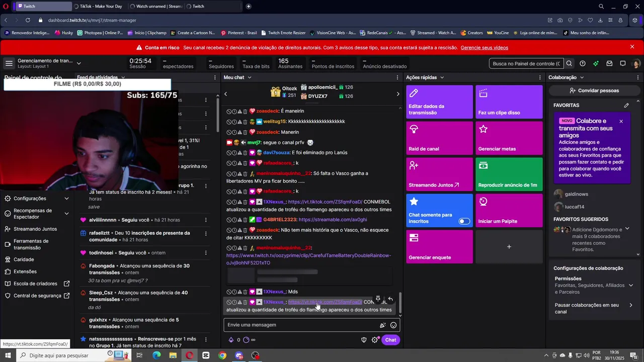Click Faz um clipe disso quick action
The height and width of the screenshot is (362, 644).
[509, 102]
